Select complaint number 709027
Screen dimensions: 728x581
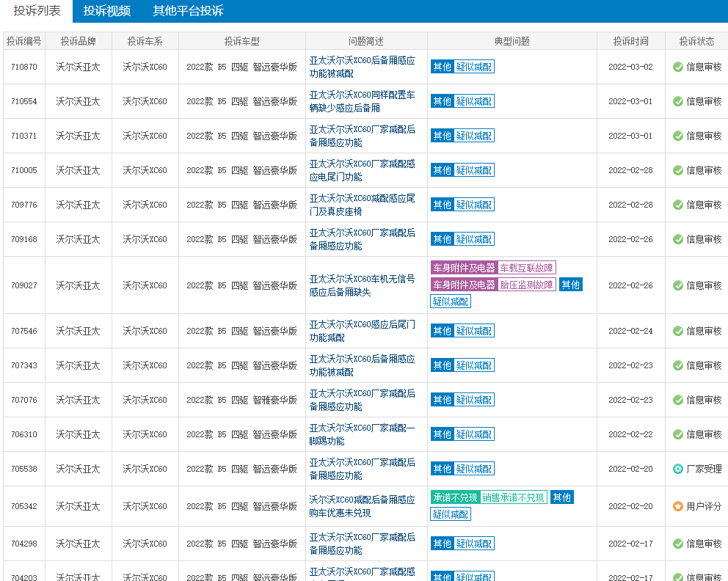click(23, 285)
